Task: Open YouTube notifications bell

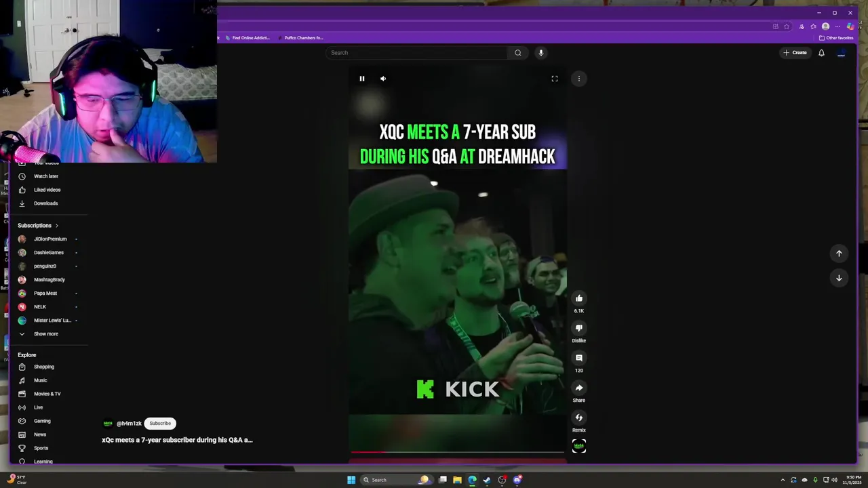Action: point(821,53)
